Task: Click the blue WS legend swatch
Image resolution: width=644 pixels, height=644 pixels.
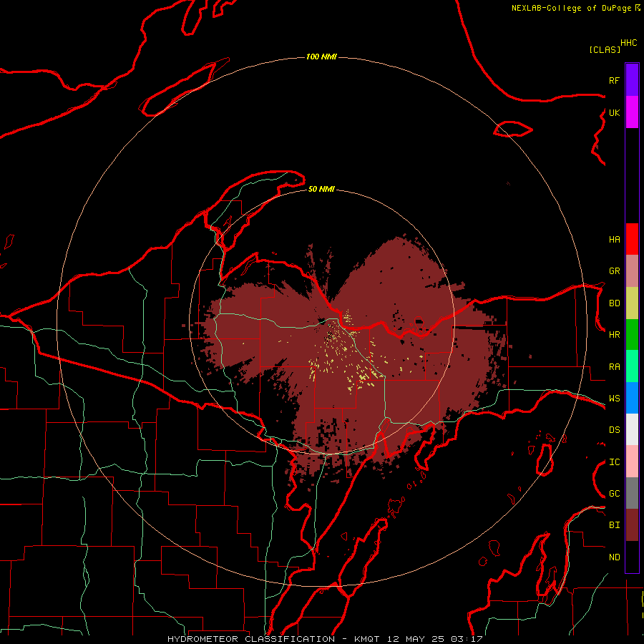Action: tap(632, 398)
